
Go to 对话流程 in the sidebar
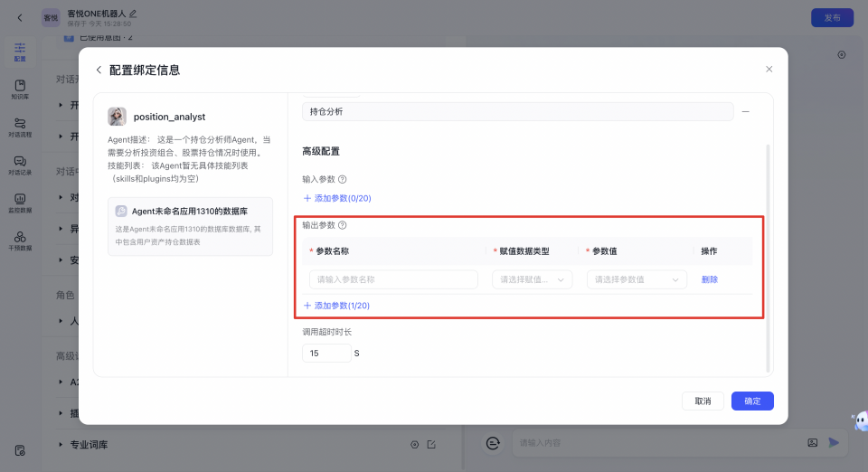pyautogui.click(x=20, y=127)
